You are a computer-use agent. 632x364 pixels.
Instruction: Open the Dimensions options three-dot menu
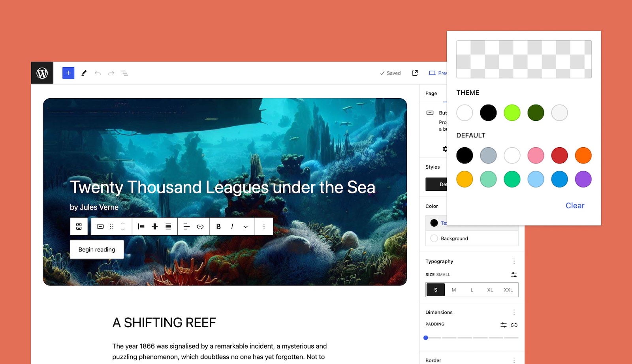click(514, 312)
